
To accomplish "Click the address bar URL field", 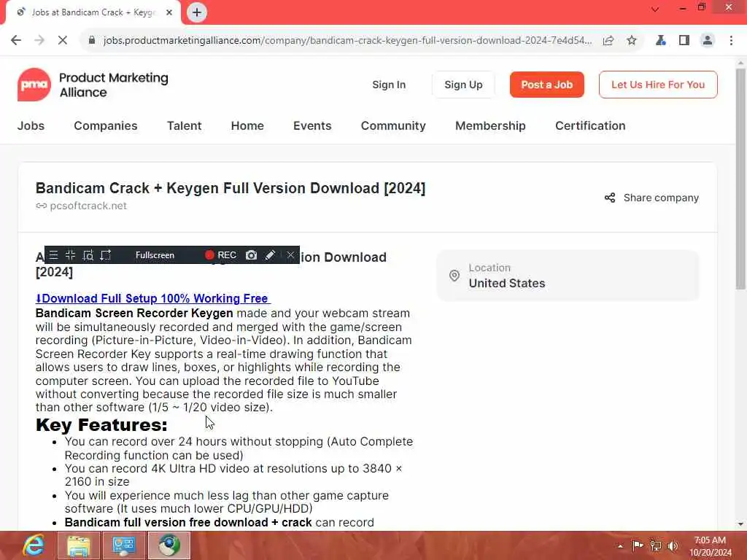I will click(x=347, y=41).
